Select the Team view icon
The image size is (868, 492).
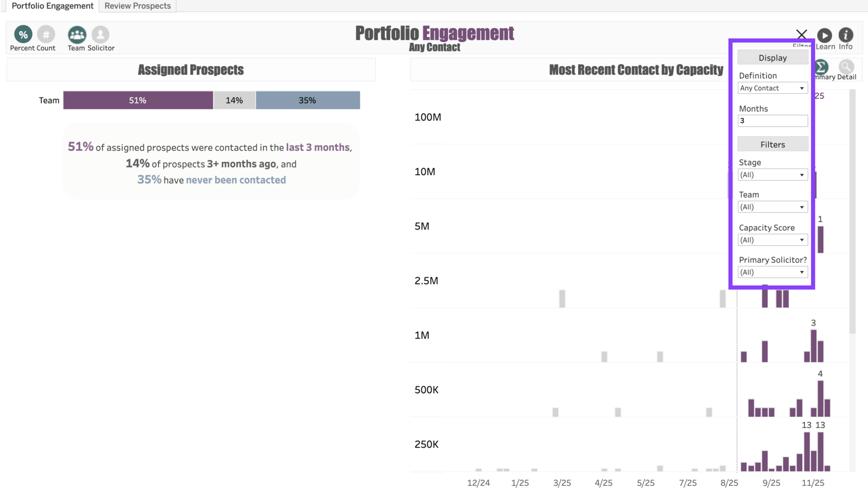click(x=77, y=35)
